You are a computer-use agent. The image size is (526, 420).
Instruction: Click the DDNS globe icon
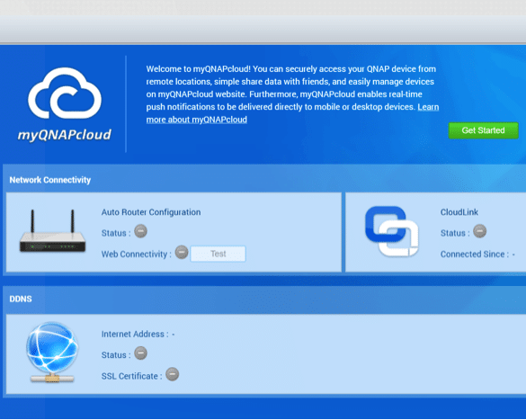tap(52, 352)
